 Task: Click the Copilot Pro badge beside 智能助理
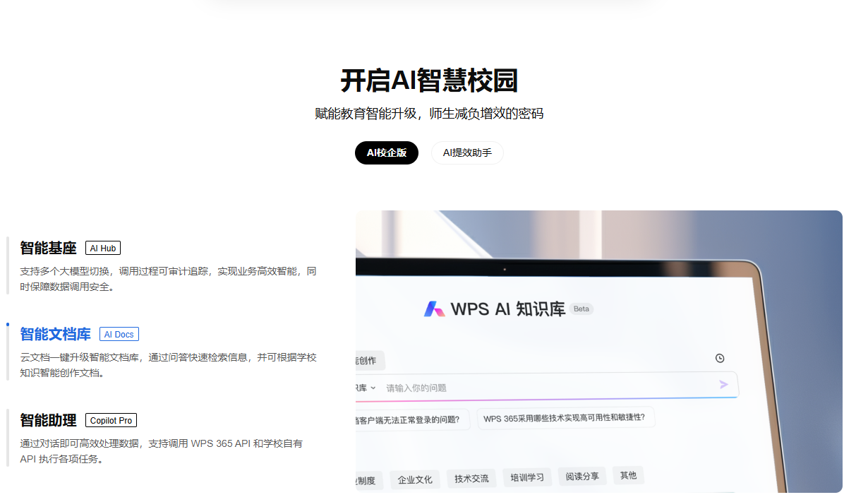pos(111,419)
